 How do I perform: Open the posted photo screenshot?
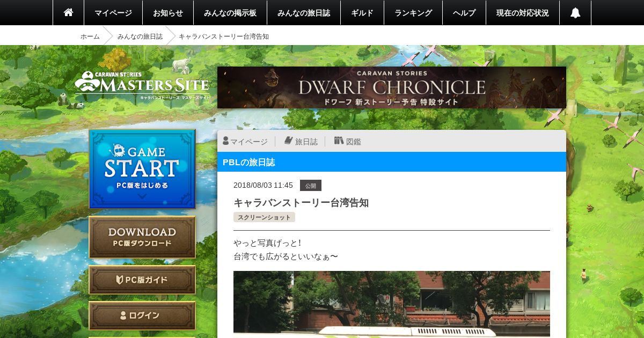click(392, 304)
